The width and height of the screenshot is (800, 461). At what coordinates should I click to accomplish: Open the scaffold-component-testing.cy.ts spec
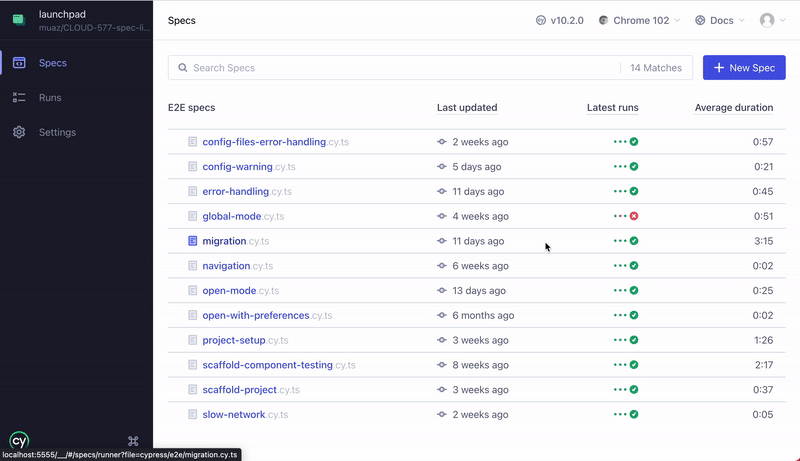268,365
